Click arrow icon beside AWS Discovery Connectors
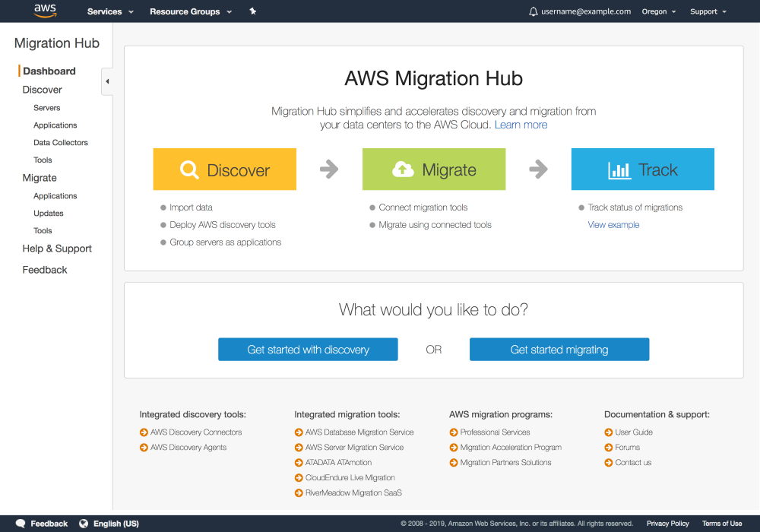Screen dimensions: 760x532 (x=144, y=432)
